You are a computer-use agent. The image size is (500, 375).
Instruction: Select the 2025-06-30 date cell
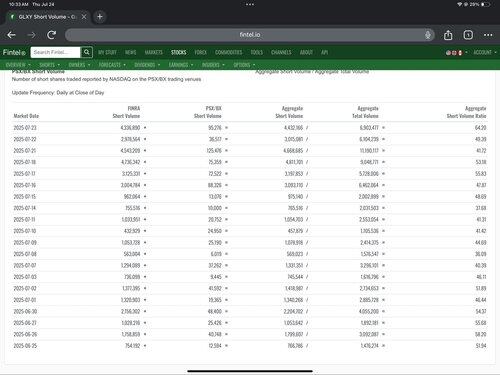pos(25,311)
